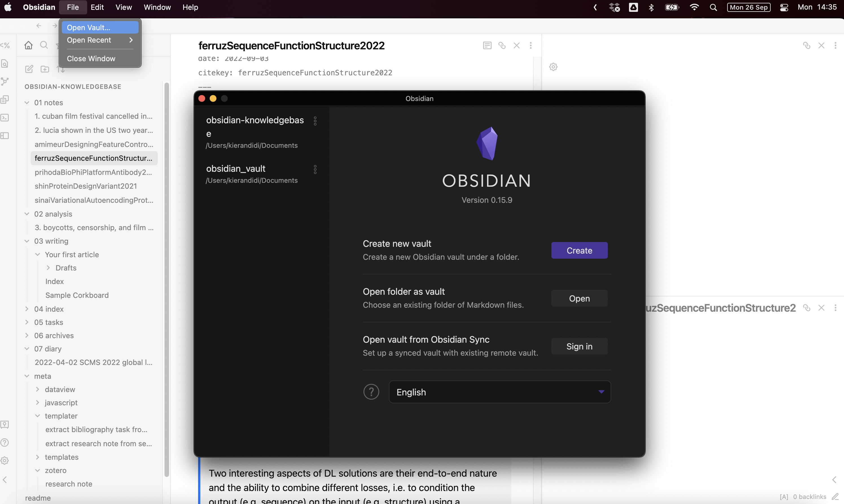Open 'prihodaBioPhiPlatformAntibody2...' note
The height and width of the screenshot is (504, 844).
94,172
